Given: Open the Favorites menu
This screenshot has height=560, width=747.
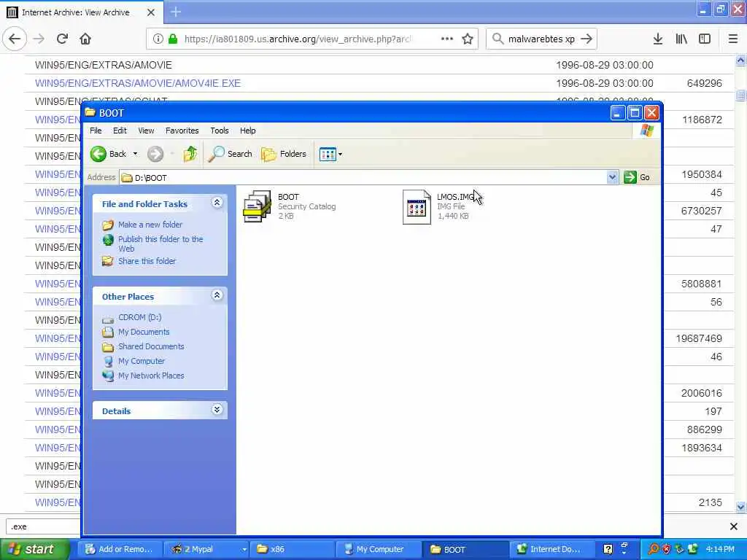Looking at the screenshot, I should [182, 131].
